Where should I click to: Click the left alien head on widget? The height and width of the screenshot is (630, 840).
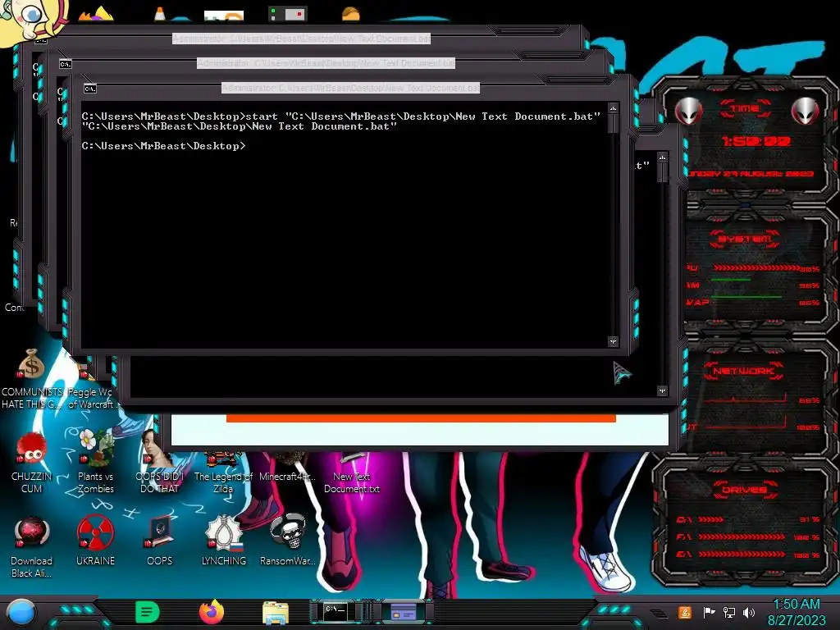tap(688, 111)
